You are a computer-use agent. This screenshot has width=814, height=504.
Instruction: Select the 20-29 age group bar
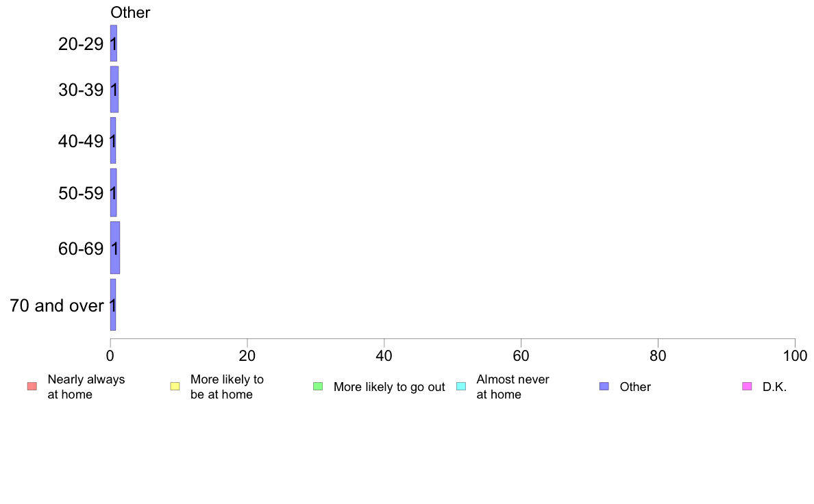tap(114, 43)
